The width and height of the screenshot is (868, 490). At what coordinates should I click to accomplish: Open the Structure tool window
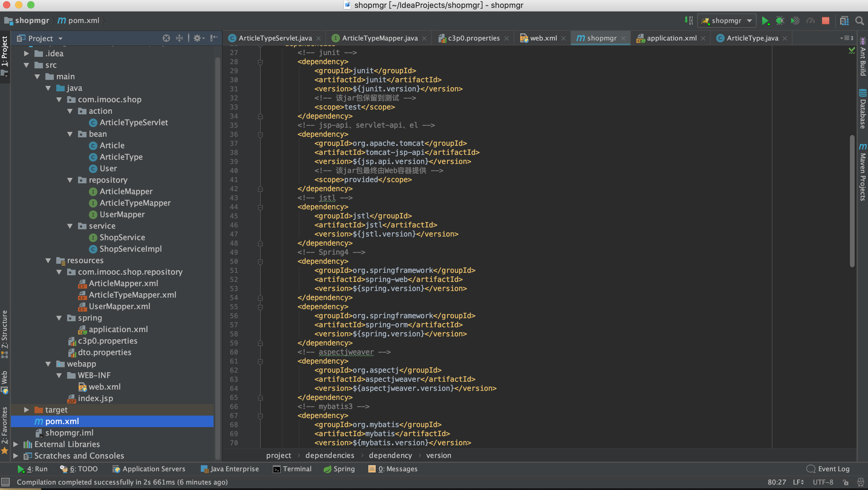4,334
